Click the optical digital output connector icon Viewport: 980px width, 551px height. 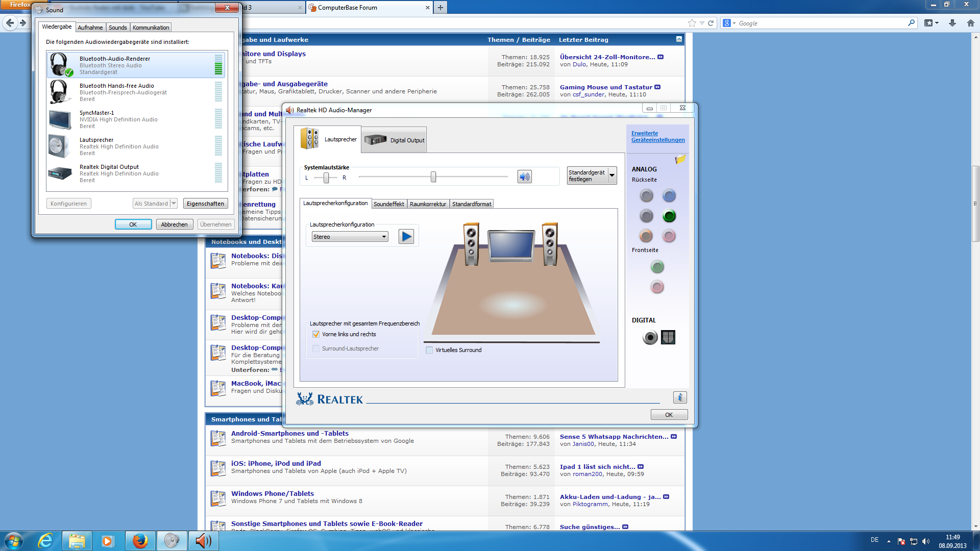coord(668,337)
